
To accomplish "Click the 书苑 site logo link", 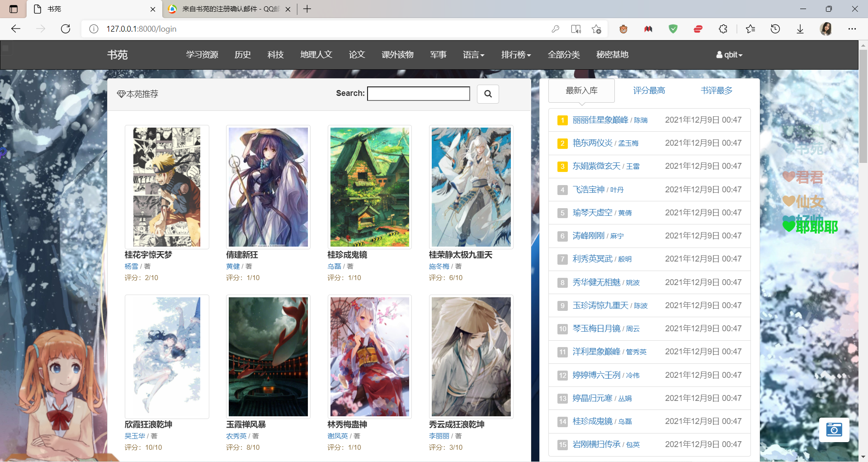I will point(118,55).
